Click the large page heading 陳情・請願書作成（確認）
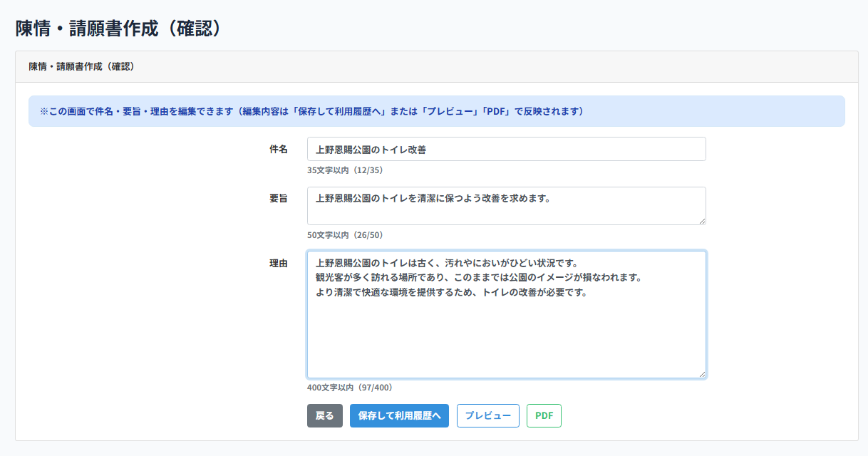Image resolution: width=868 pixels, height=456 pixels. tap(121, 28)
